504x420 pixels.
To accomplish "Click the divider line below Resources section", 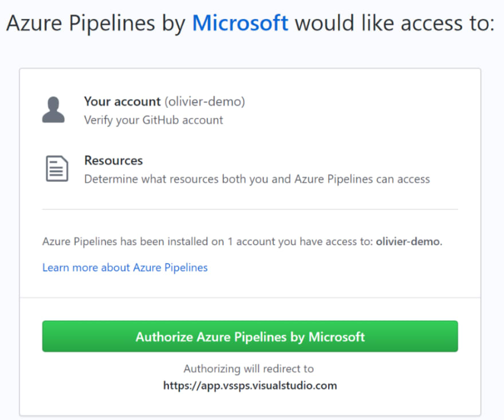I will 250,209.
